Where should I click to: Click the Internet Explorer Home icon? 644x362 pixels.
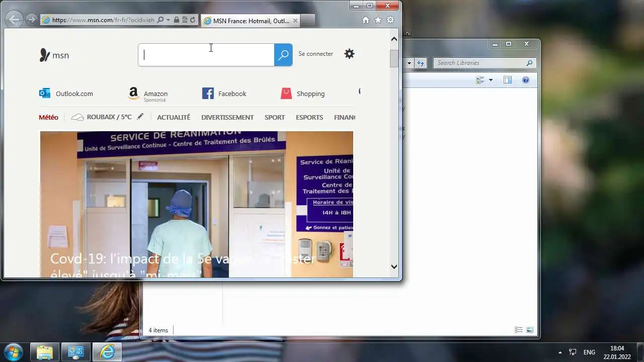[366, 20]
